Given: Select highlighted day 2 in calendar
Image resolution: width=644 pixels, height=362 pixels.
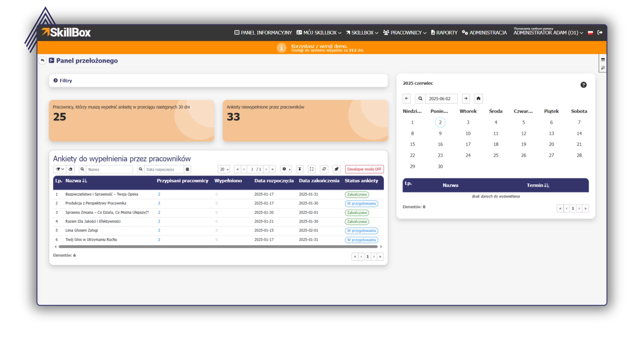Looking at the screenshot, I should 440,122.
